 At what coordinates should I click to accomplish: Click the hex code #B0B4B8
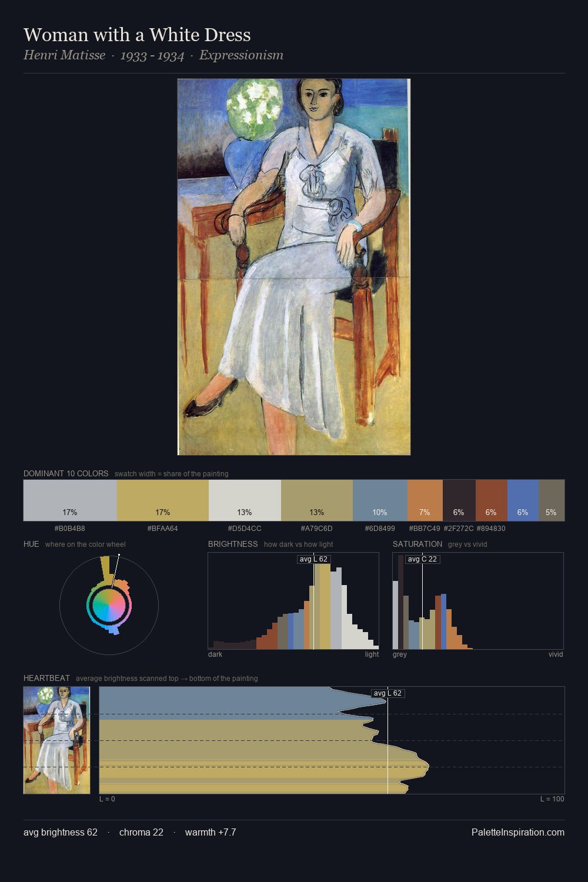pyautogui.click(x=70, y=528)
